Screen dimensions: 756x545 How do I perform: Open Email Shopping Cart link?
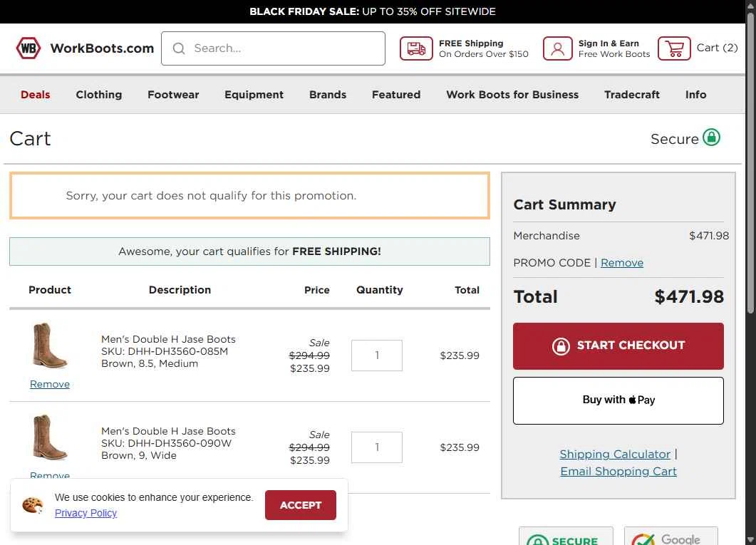pos(618,472)
